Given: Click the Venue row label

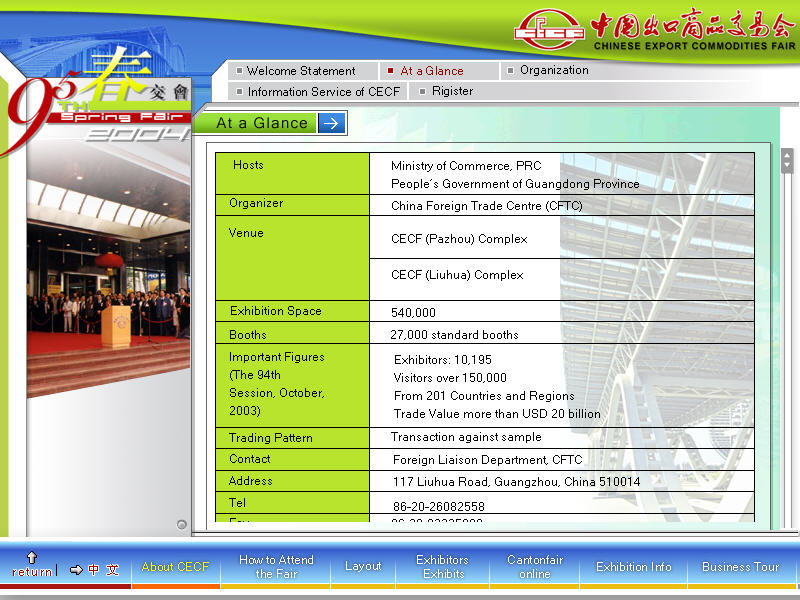Looking at the screenshot, I should click(x=246, y=233).
